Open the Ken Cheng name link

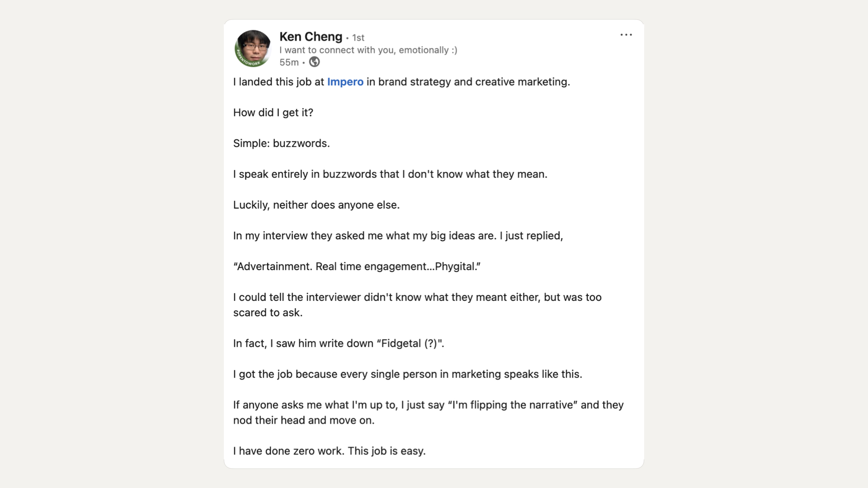[311, 37]
